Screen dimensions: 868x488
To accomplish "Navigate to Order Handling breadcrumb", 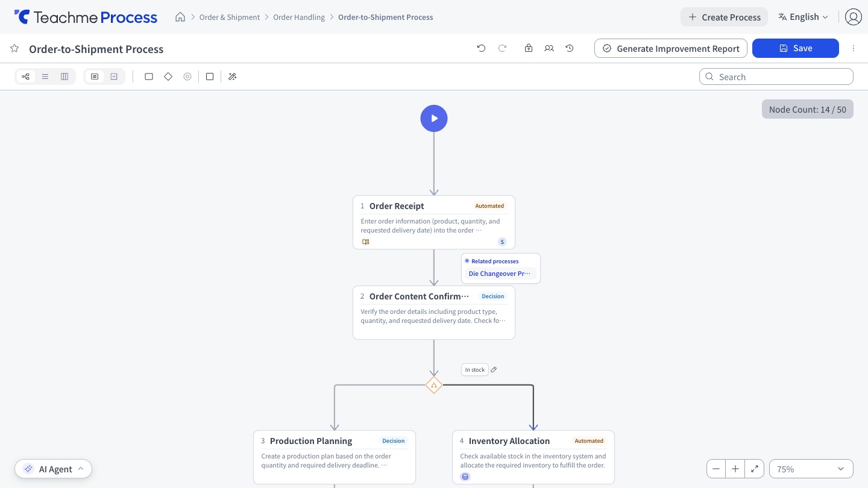I will [299, 17].
